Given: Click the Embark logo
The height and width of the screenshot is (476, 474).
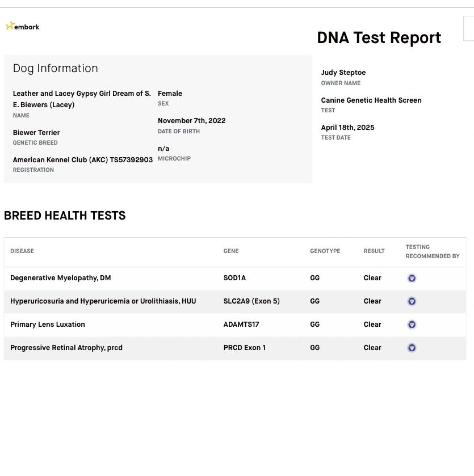Looking at the screenshot, I should coord(23,26).
